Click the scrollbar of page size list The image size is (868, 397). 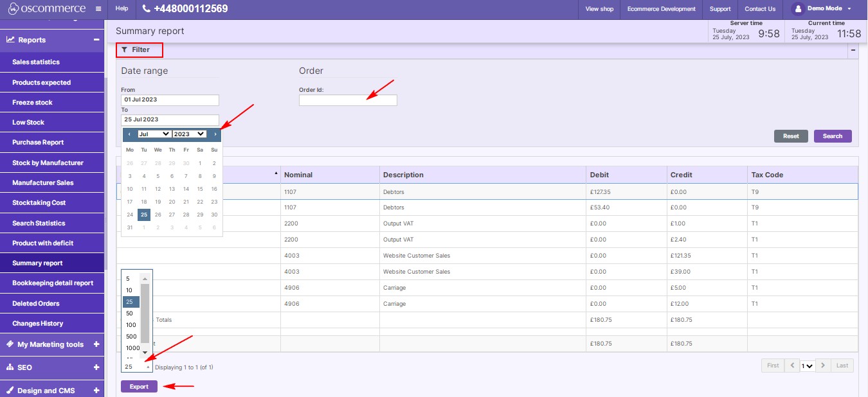click(145, 314)
